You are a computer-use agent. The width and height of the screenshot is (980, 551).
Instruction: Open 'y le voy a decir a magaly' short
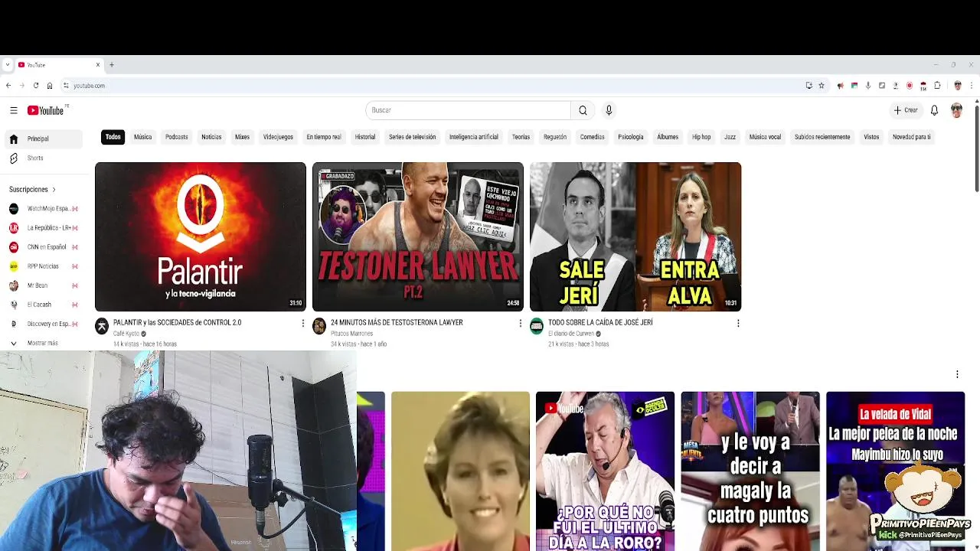tap(750, 471)
